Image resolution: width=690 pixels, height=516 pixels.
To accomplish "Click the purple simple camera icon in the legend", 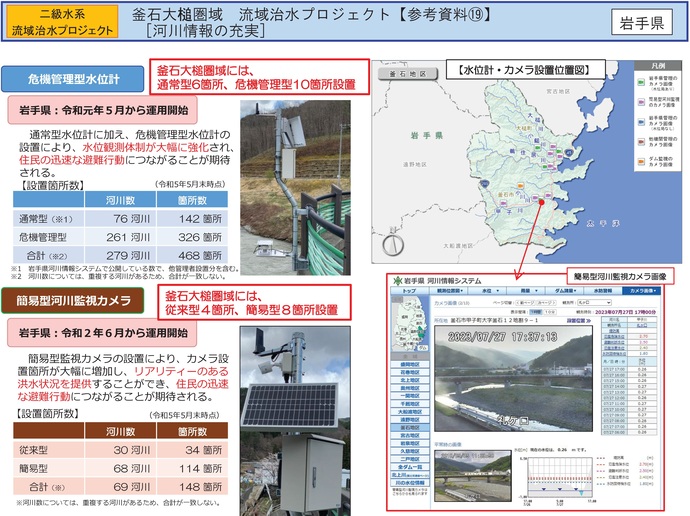I will point(642,102).
